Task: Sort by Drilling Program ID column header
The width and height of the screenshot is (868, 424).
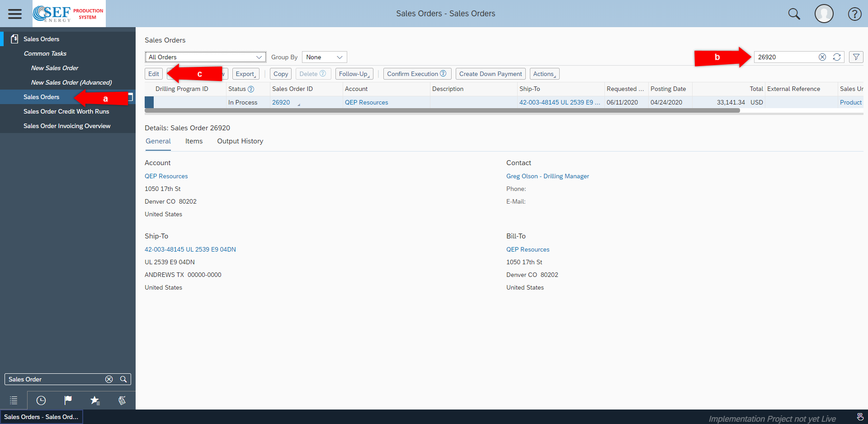Action: (x=182, y=89)
